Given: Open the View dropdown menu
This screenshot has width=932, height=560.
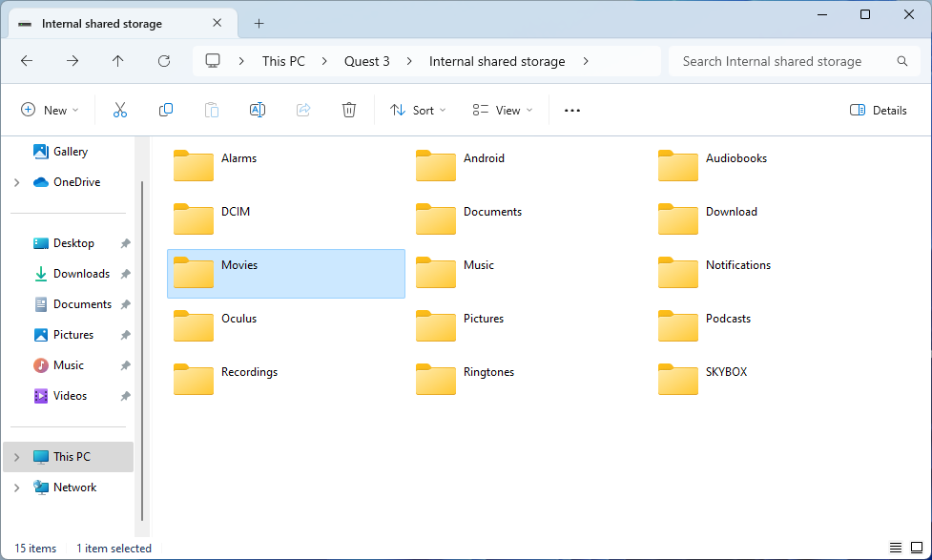Looking at the screenshot, I should tap(503, 111).
